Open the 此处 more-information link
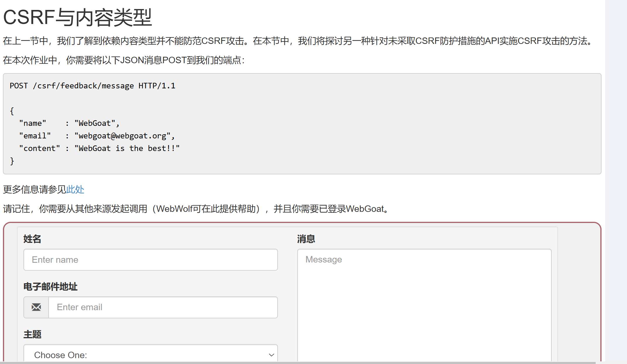Screen dimensions: 627x364 (75, 190)
